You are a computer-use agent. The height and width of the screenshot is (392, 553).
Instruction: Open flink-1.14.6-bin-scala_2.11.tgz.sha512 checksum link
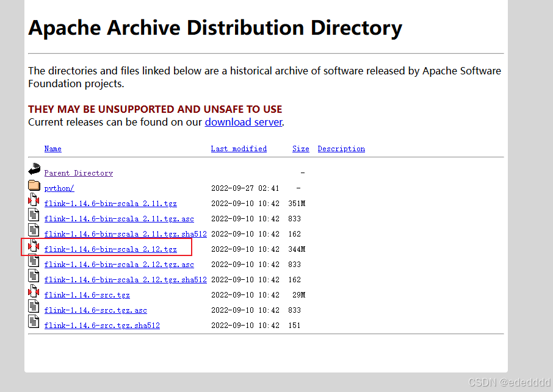pyautogui.click(x=126, y=234)
